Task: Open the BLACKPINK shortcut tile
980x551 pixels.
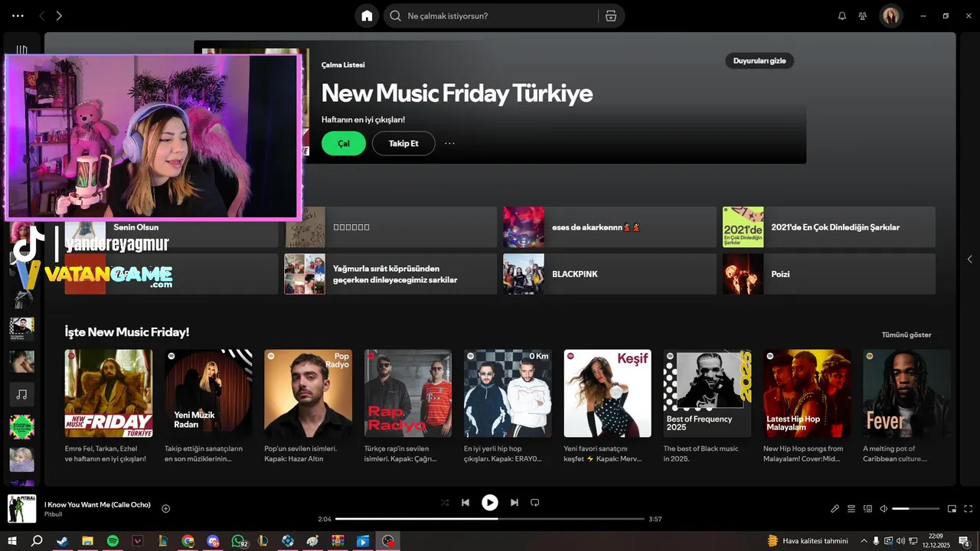Action: point(609,274)
